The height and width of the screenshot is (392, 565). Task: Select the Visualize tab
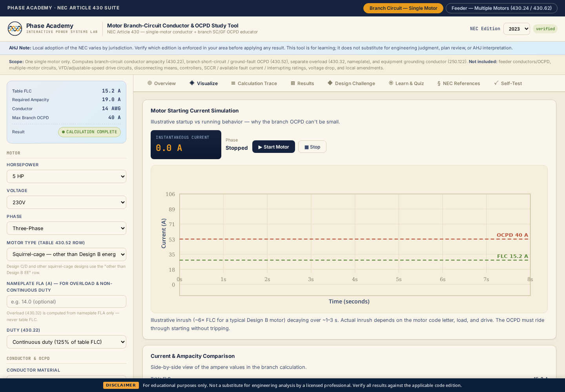tap(203, 83)
